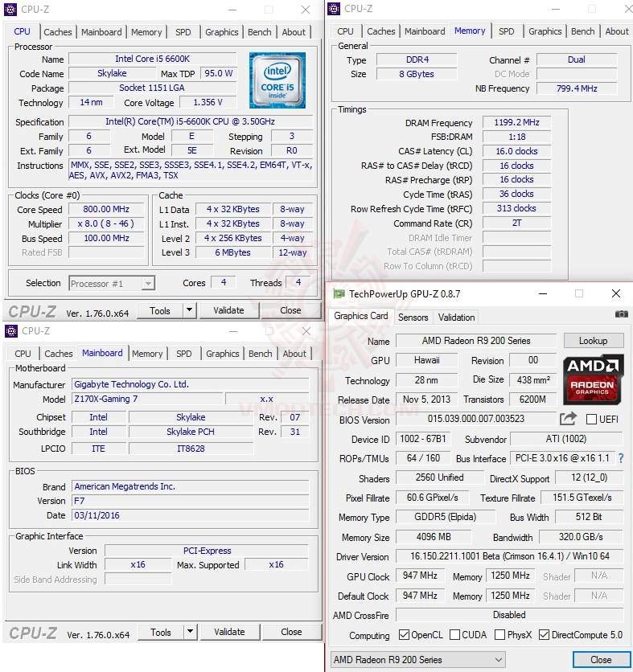Click the Bus Interface question mark help icon
Screen dimensions: 633x672
tap(621, 458)
